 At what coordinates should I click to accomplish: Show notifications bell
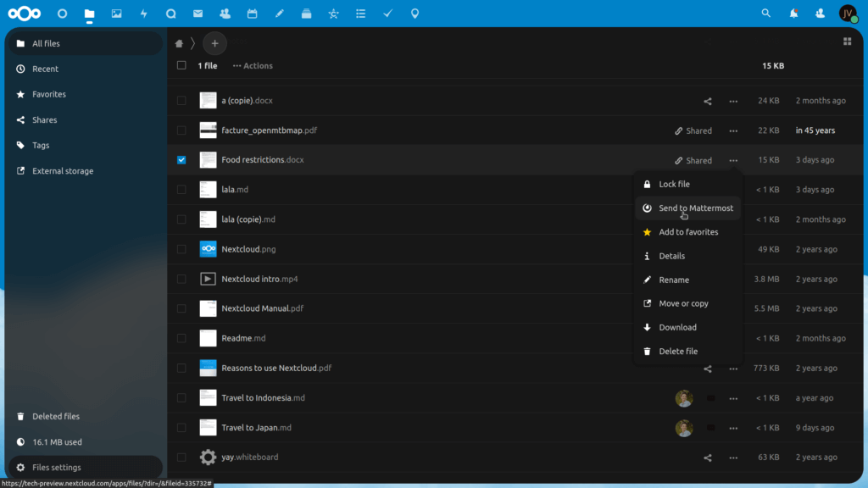793,14
